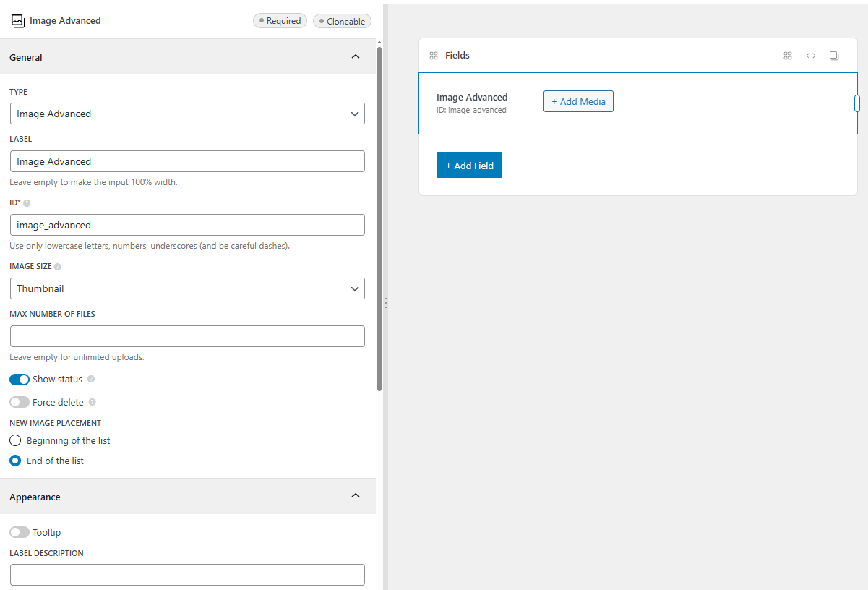
Task: Turn on the Tooltip toggle
Action: (20, 533)
